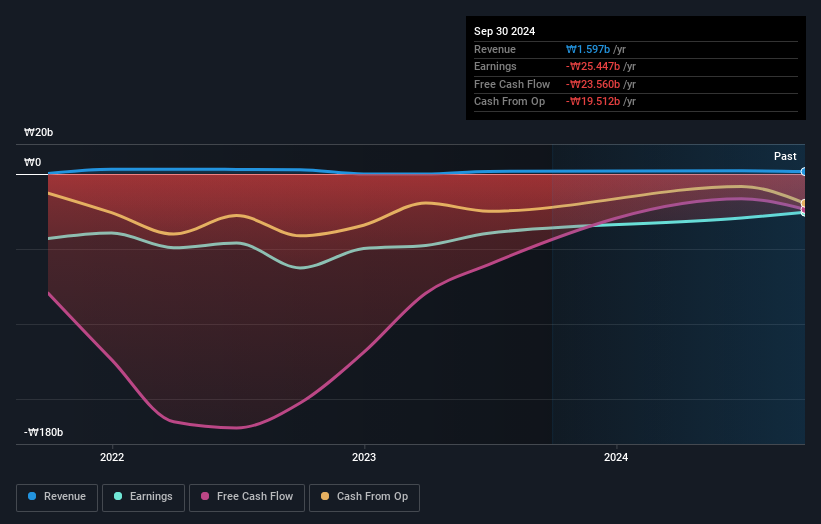The height and width of the screenshot is (524, 821).
Task: Click the 2022 x-axis label
Action: click(112, 457)
